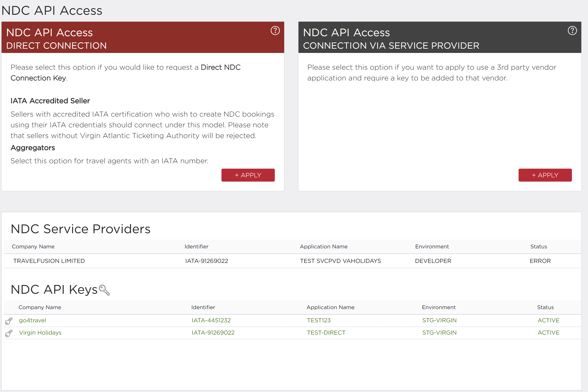
Task: Select IATA-91269022 in API Keys table
Action: point(213,333)
